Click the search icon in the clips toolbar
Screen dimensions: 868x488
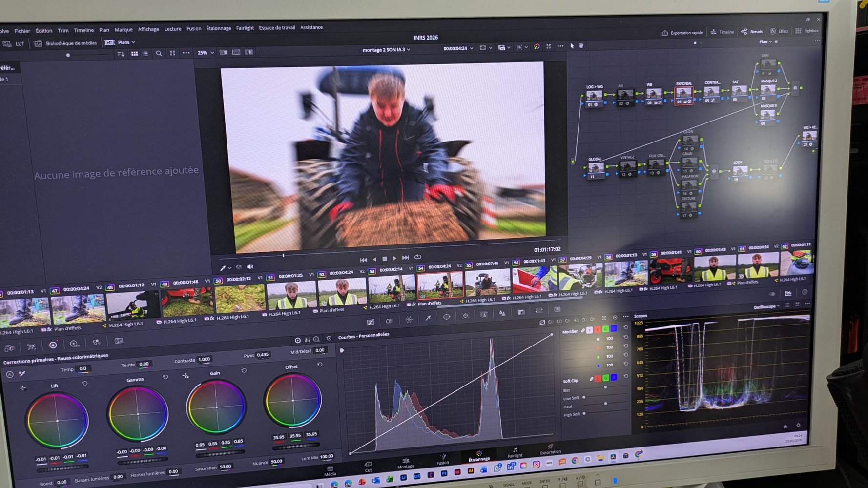click(x=159, y=53)
